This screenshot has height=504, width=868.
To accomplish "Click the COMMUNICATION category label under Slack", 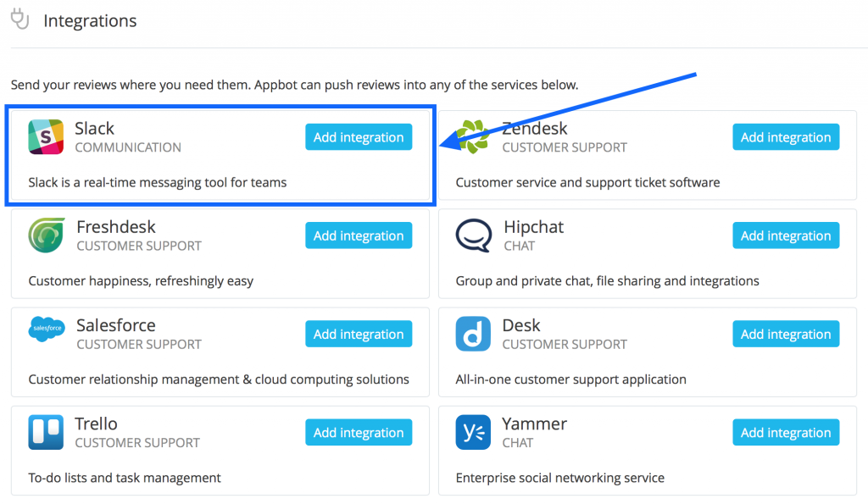I will [x=128, y=147].
